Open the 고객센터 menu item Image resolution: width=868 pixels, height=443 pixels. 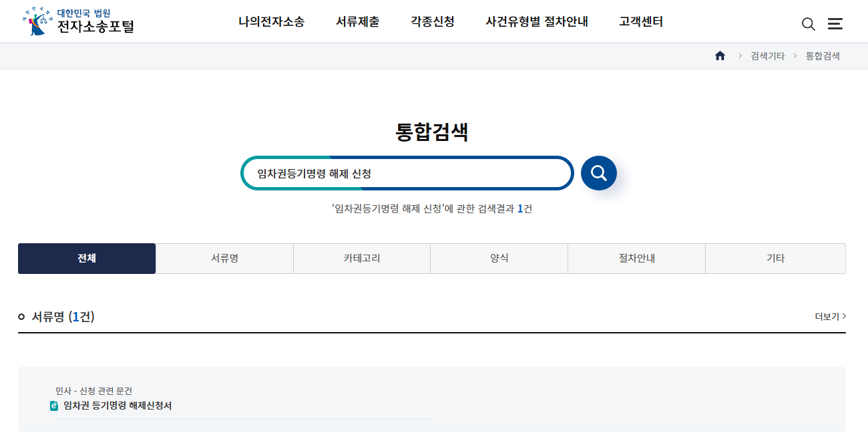coord(640,21)
